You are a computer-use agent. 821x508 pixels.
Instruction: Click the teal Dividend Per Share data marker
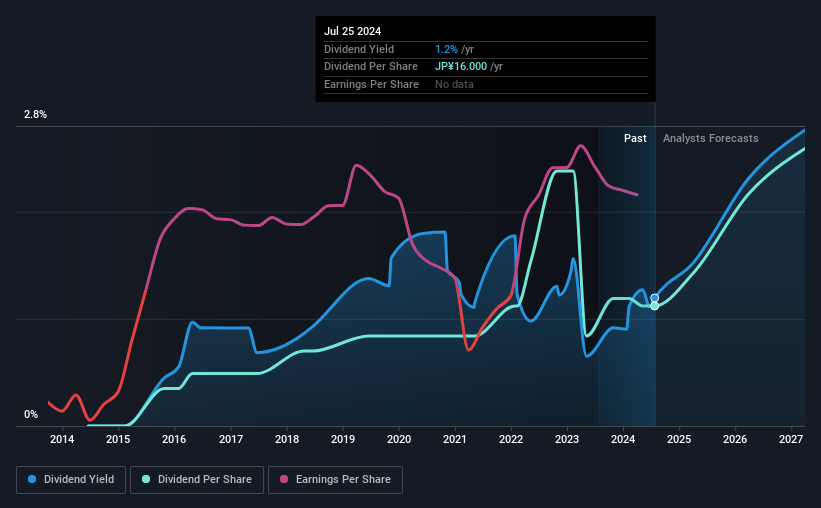(654, 306)
